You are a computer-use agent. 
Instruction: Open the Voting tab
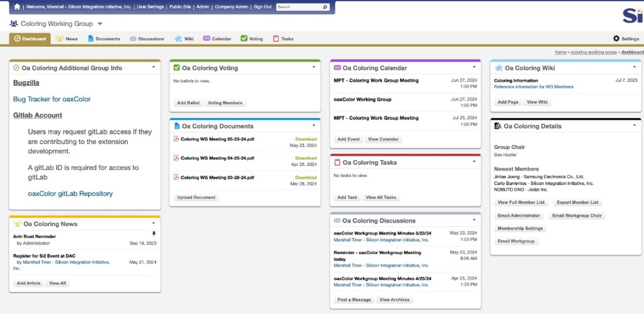tap(251, 39)
